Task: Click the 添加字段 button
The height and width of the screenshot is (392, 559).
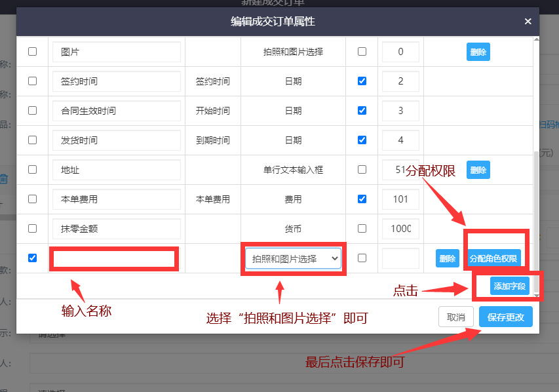Action: pos(509,286)
